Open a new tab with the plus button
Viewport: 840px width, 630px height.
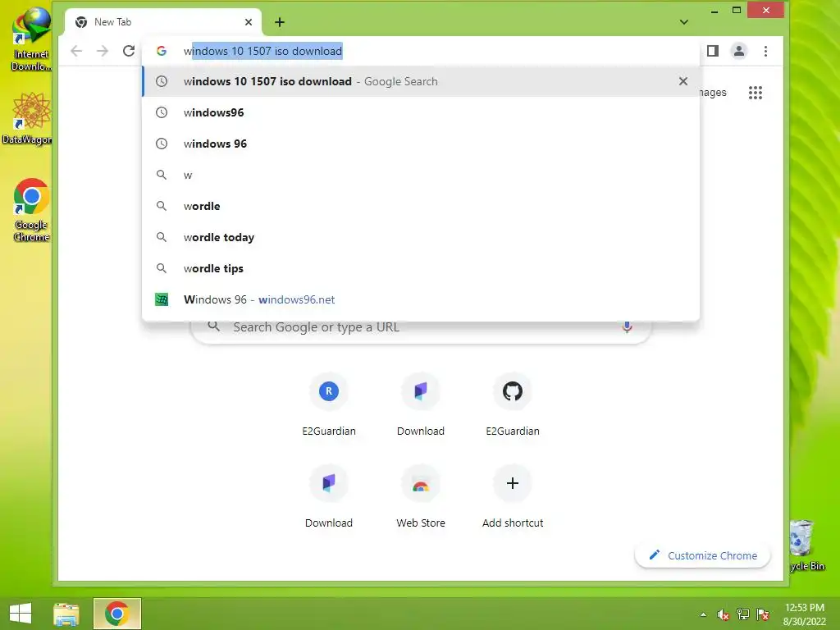pyautogui.click(x=280, y=22)
